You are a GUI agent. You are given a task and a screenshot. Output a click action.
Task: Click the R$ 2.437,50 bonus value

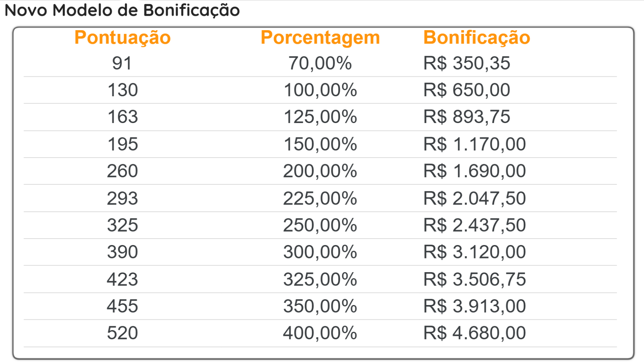pyautogui.click(x=474, y=225)
